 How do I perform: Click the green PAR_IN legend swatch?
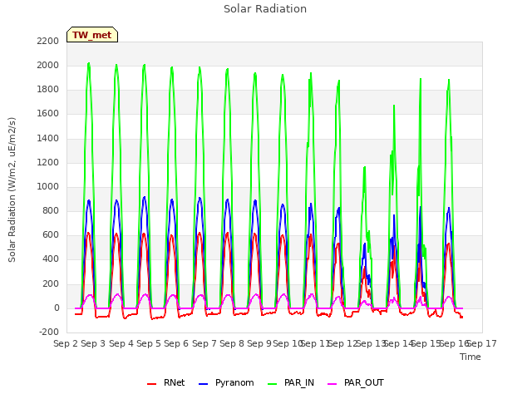(273, 384)
